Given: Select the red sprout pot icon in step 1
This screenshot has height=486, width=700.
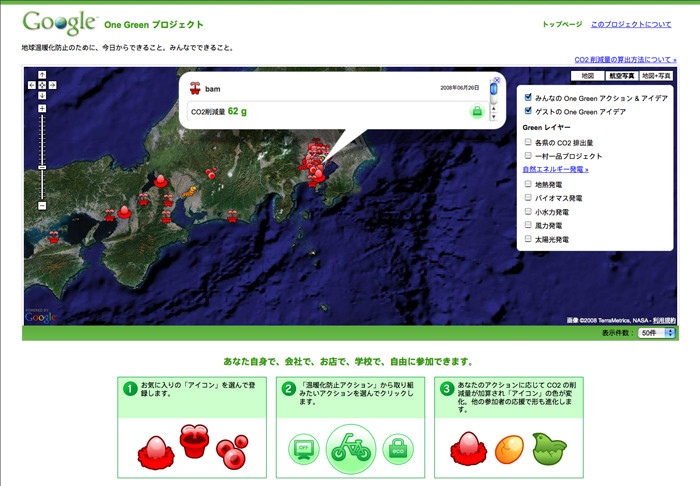Looking at the screenshot, I should click(x=195, y=441).
